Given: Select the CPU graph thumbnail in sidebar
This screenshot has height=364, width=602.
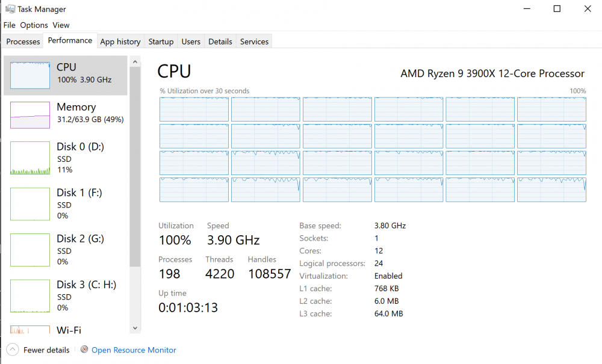Looking at the screenshot, I should [30, 76].
